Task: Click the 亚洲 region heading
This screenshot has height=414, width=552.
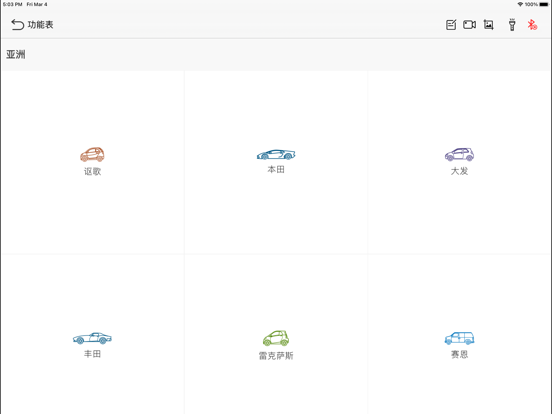Action: [16, 55]
